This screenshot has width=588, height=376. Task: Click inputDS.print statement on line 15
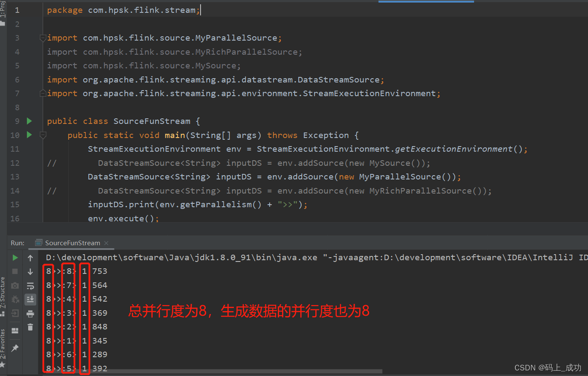click(198, 204)
